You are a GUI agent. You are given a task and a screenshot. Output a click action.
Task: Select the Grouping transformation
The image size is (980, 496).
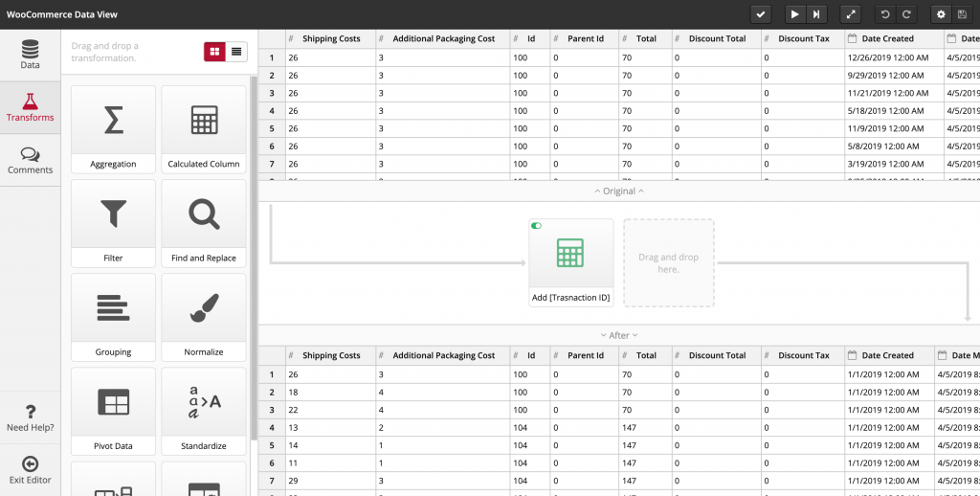[113, 317]
